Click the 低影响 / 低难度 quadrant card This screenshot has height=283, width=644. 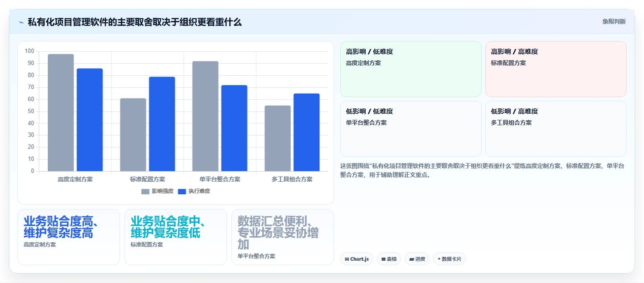pyautogui.click(x=411, y=129)
